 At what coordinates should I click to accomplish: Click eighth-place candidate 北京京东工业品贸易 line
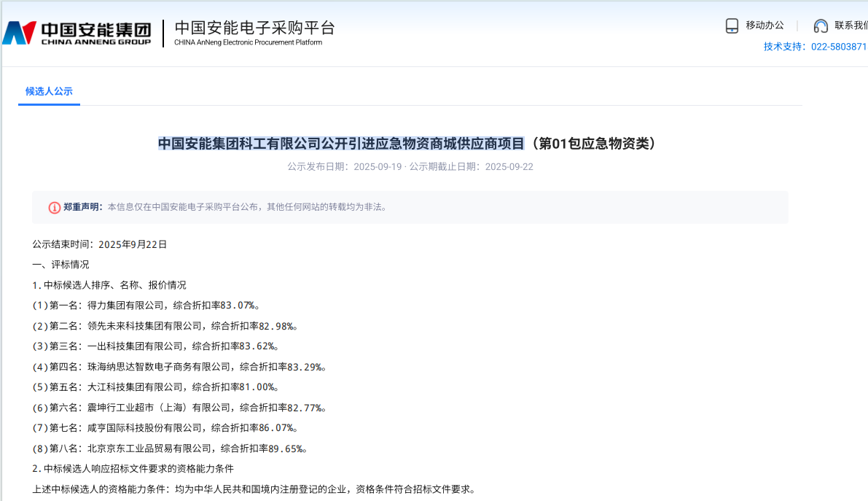click(x=170, y=448)
